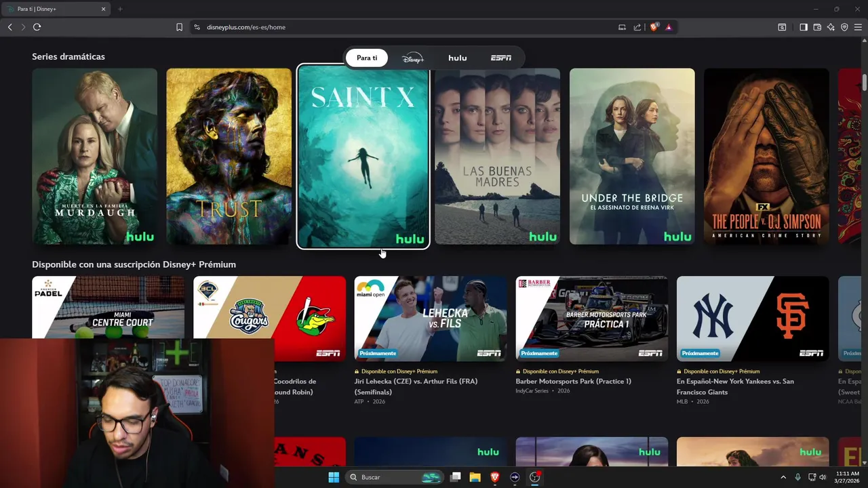
Task: Click the 'Próximamente' badge on Lehecka vs. Fils
Action: pos(378,353)
